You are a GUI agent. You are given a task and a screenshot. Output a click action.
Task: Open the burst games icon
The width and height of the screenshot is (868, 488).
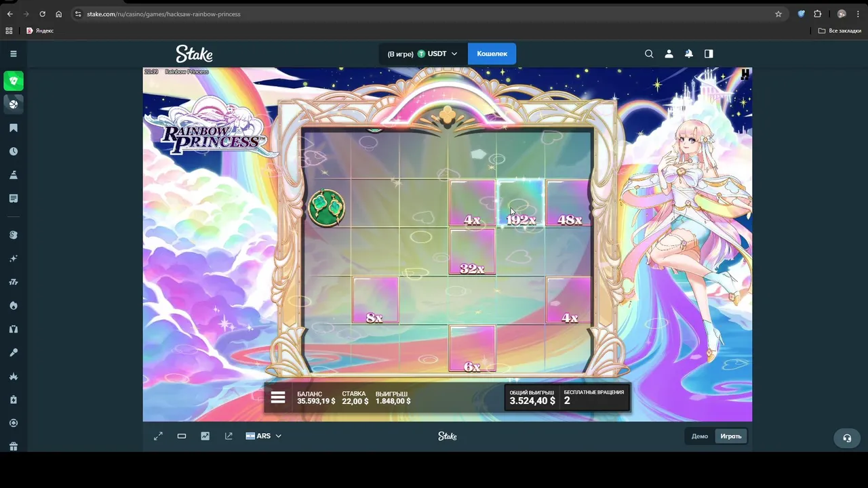[14, 376]
